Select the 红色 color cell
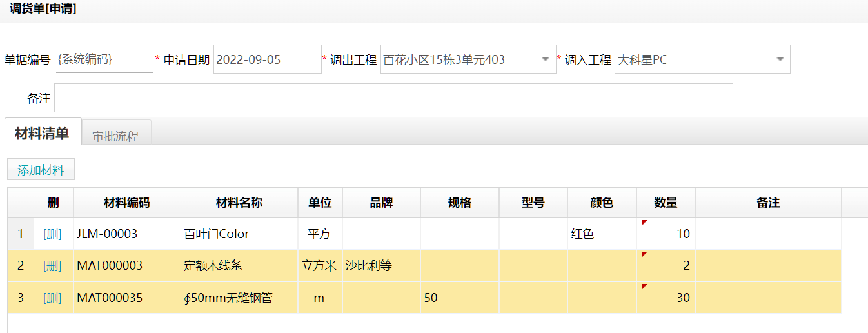The width and height of the screenshot is (868, 333). [x=601, y=234]
